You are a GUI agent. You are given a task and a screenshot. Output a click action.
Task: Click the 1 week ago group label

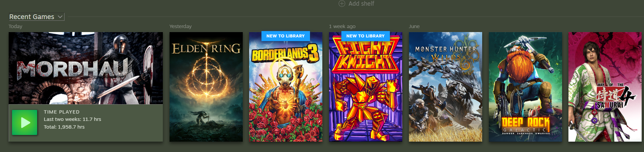(x=342, y=26)
